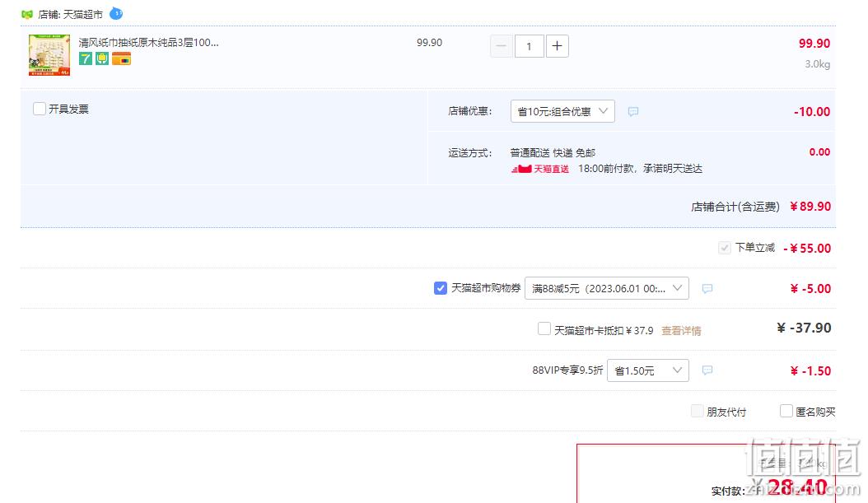The height and width of the screenshot is (503, 868).
Task: Click the card deduction amount ¥-37.90
Action: (x=804, y=328)
